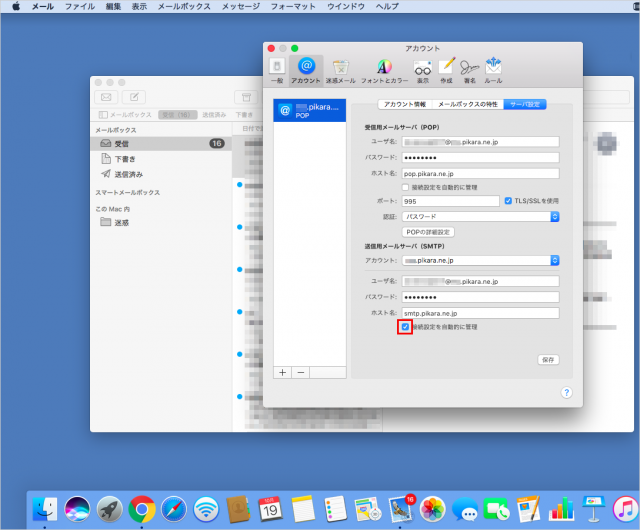Select 迷惑 folder in Mail sidebar
This screenshot has height=530, width=640.
(x=161, y=223)
